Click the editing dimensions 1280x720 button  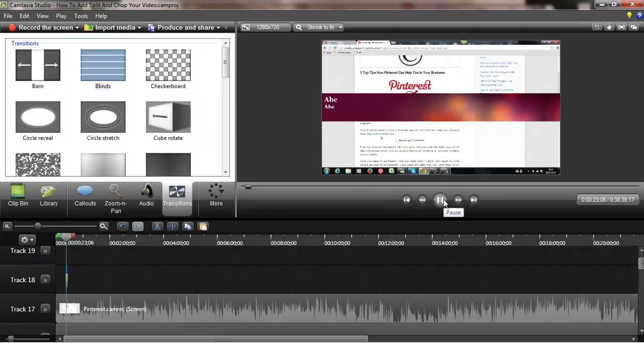pos(265,27)
